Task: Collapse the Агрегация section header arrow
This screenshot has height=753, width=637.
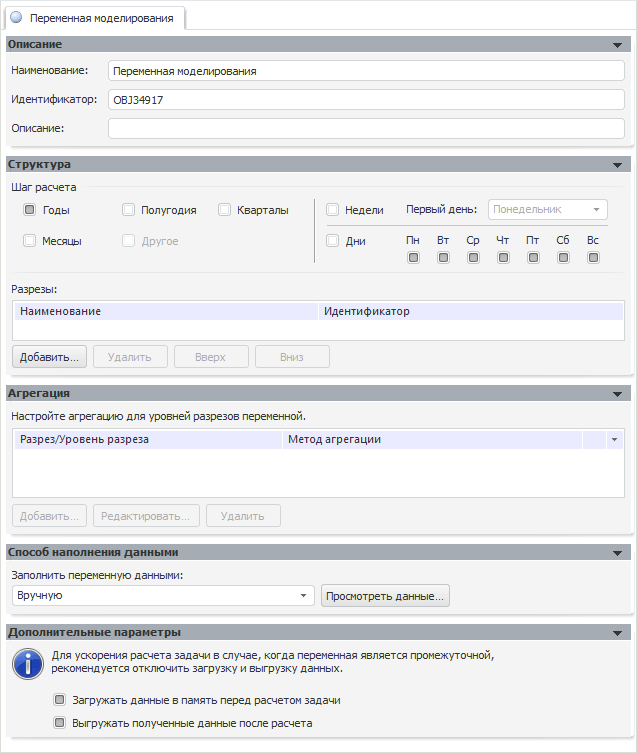Action: pyautogui.click(x=618, y=394)
